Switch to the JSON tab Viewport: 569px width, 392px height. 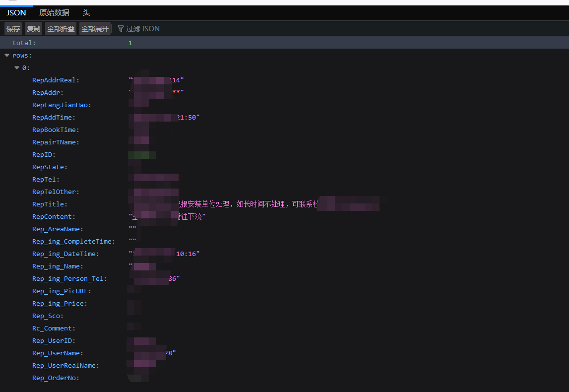tap(16, 13)
